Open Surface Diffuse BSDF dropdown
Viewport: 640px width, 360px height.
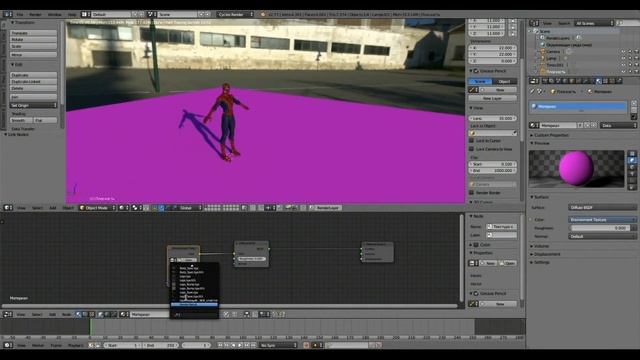pos(602,207)
